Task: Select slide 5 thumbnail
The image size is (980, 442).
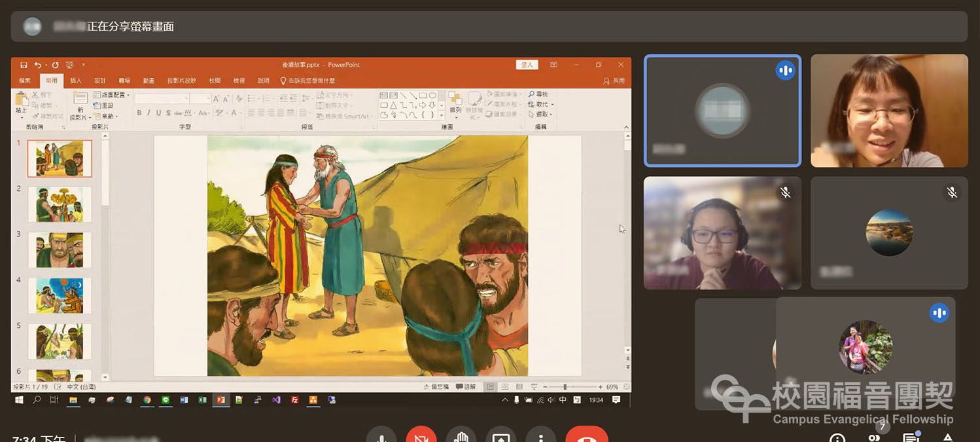Action: pyautogui.click(x=60, y=341)
